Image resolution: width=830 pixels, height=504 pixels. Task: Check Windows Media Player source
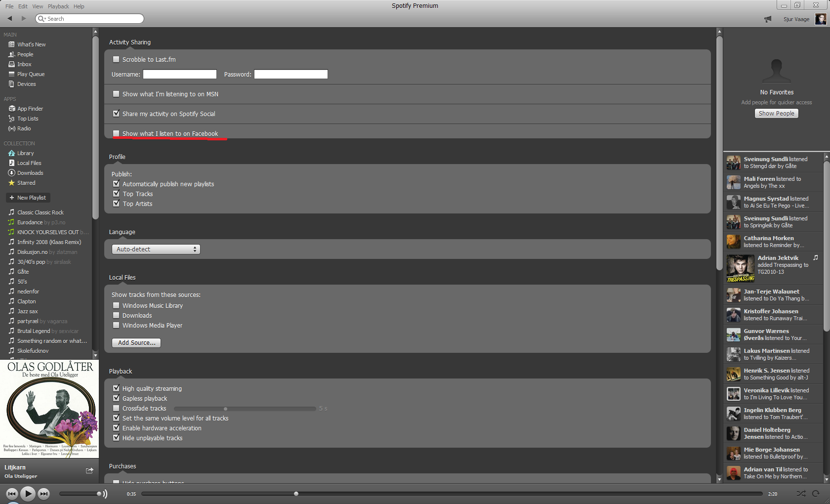coord(116,325)
